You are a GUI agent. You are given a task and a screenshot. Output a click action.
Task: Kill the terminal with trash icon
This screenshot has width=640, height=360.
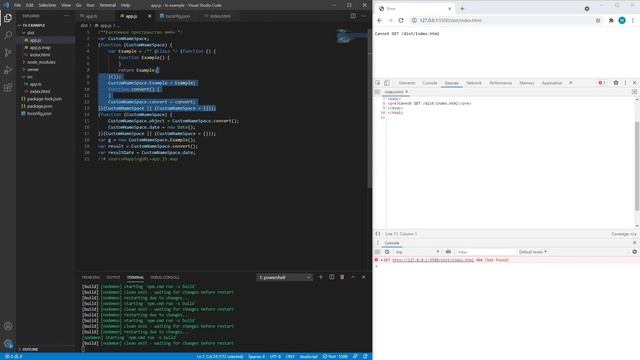pyautogui.click(x=342, y=277)
